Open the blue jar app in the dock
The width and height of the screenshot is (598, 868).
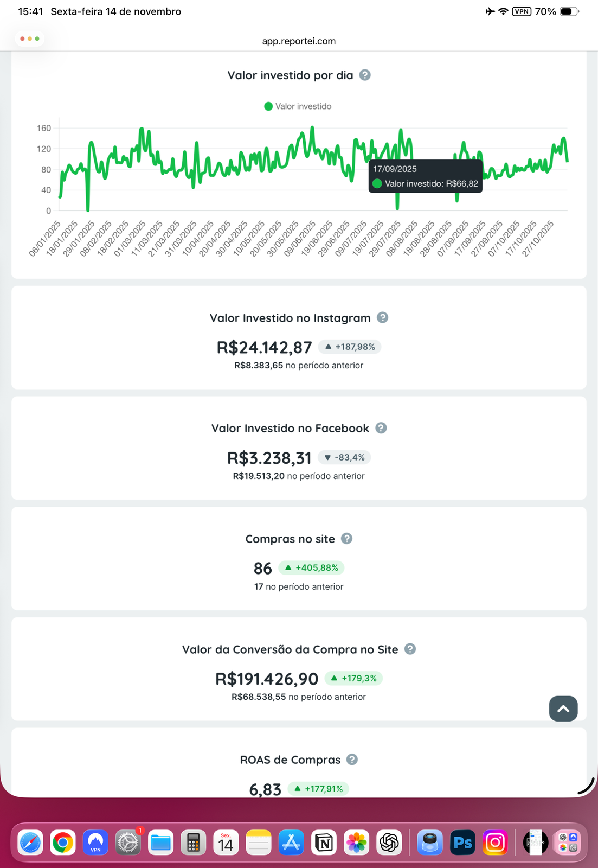pyautogui.click(x=430, y=843)
